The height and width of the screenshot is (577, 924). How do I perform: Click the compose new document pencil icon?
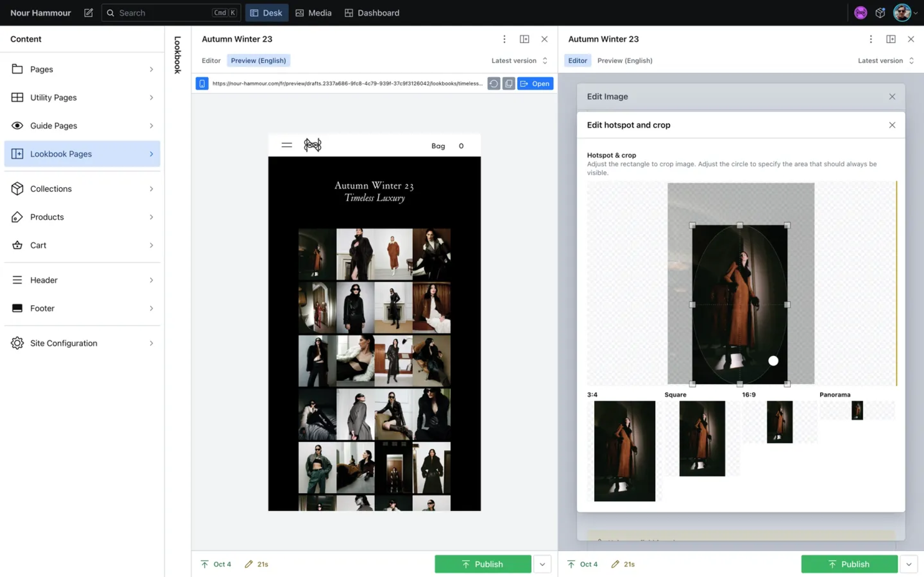point(88,13)
